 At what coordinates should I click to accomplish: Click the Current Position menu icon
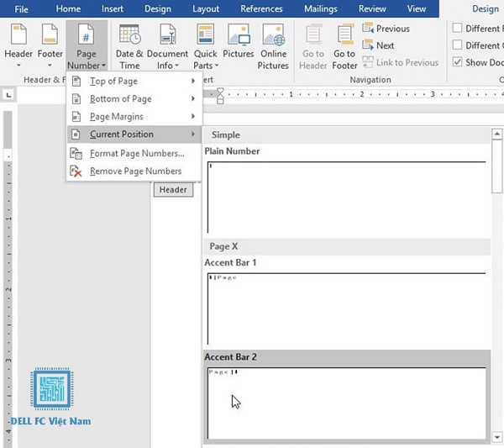(x=76, y=134)
